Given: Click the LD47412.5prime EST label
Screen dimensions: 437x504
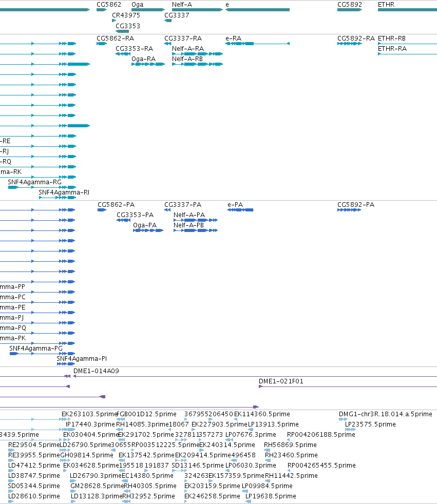Looking at the screenshot, I should (34, 466).
